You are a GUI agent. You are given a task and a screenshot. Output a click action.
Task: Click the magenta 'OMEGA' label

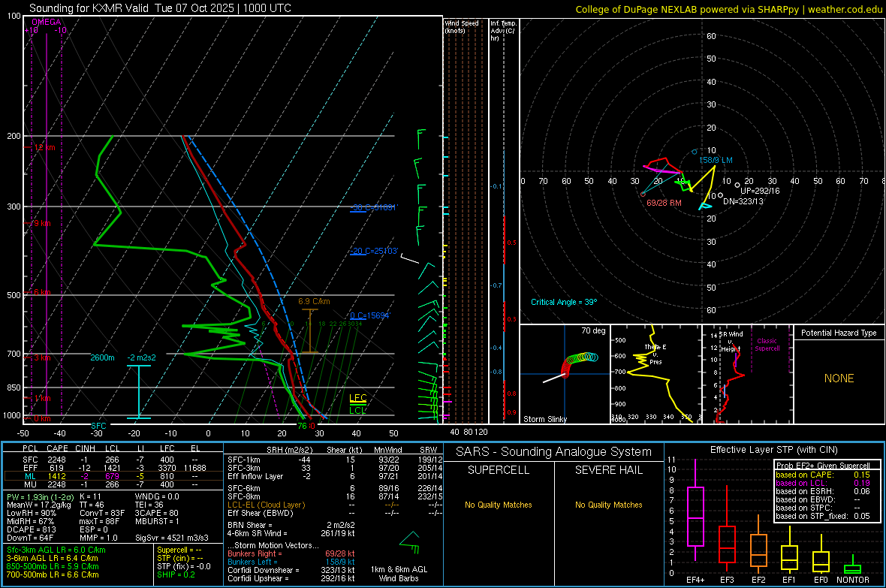tap(47, 22)
